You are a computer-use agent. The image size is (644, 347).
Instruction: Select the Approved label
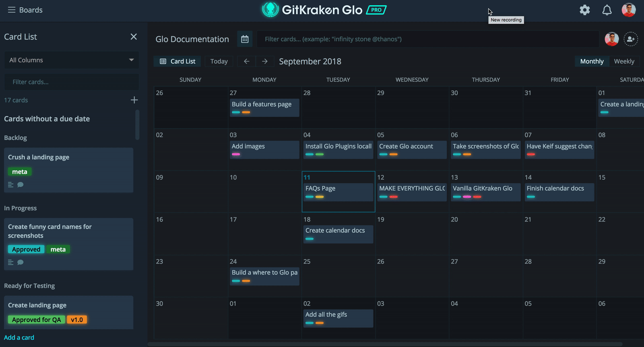(x=26, y=249)
